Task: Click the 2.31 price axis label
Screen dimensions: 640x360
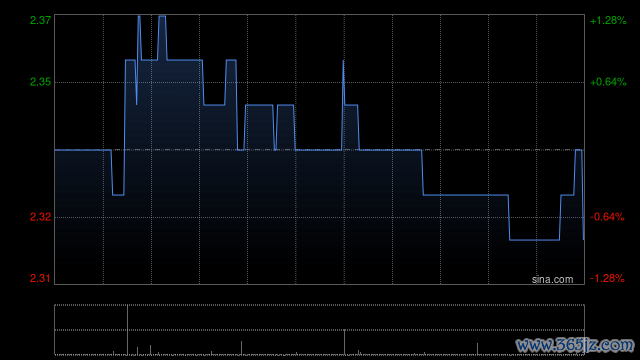Action: coord(40,278)
